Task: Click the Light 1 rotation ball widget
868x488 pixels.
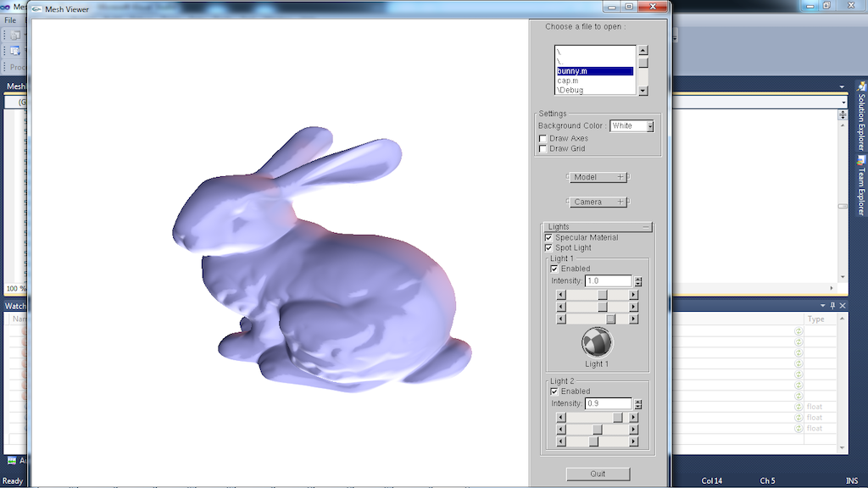Action: [597, 342]
